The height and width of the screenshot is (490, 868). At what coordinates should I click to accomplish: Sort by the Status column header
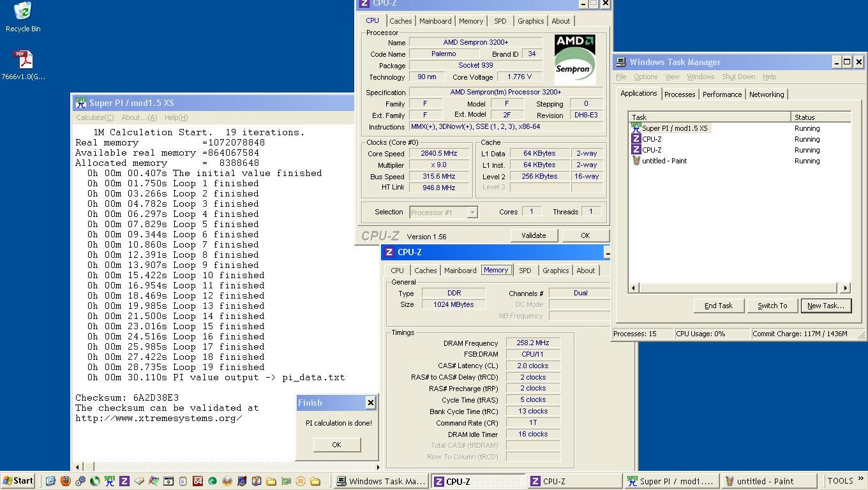pos(821,117)
